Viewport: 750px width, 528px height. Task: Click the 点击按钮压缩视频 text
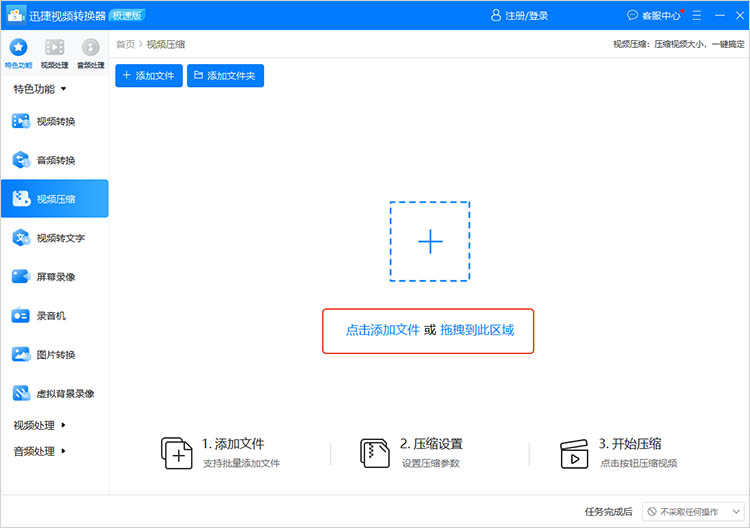639,463
